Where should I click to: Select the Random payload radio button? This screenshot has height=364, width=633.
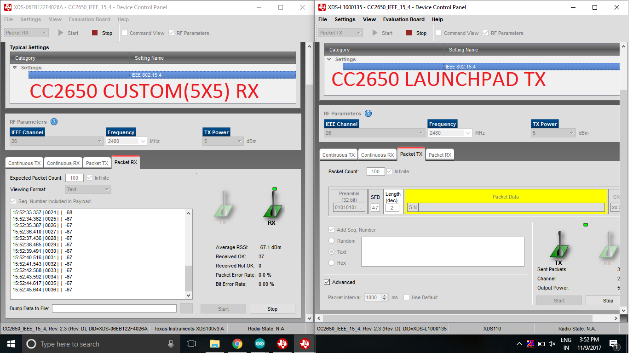[x=331, y=241]
